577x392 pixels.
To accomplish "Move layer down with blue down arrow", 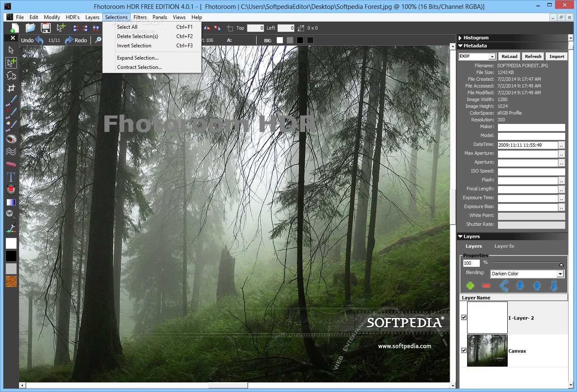I will pyautogui.click(x=520, y=286).
